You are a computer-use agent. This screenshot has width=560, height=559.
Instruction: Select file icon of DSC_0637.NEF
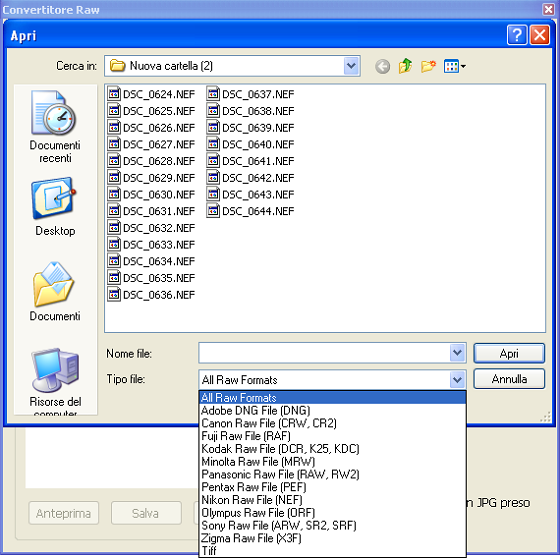(x=213, y=94)
